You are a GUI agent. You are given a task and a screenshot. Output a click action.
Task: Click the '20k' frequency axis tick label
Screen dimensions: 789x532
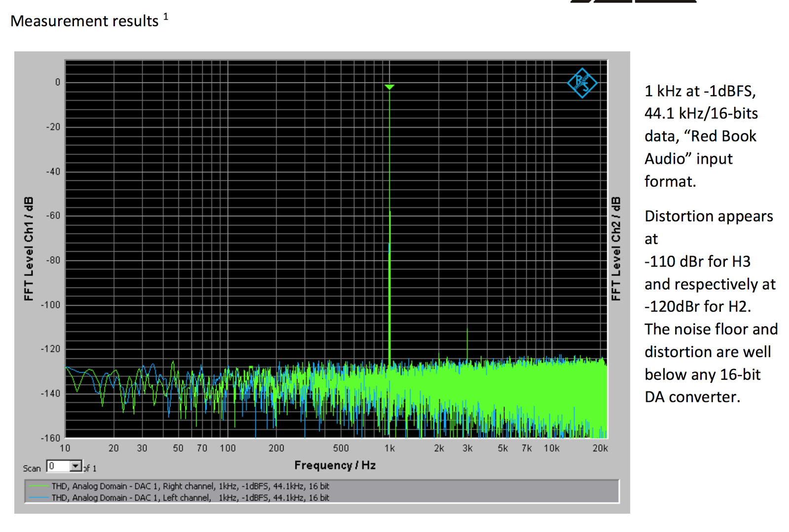click(x=600, y=448)
